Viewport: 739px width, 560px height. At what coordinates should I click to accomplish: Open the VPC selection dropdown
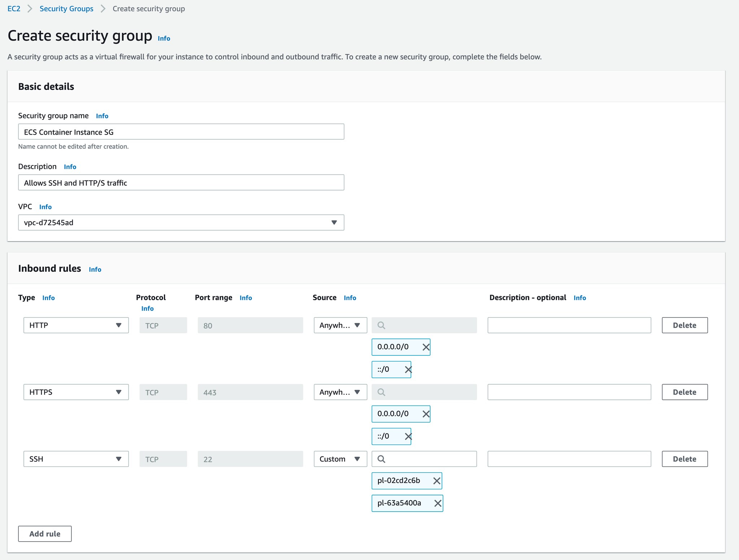pos(181,223)
